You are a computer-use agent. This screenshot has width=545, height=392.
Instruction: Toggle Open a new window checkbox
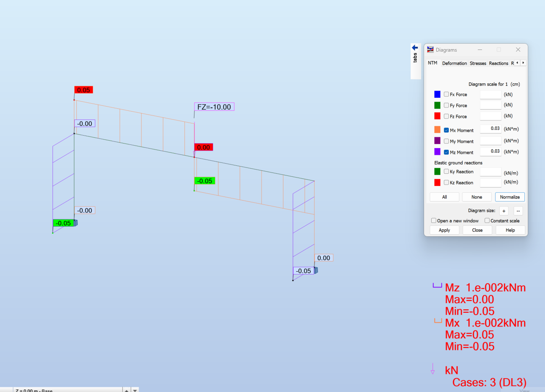434,220
